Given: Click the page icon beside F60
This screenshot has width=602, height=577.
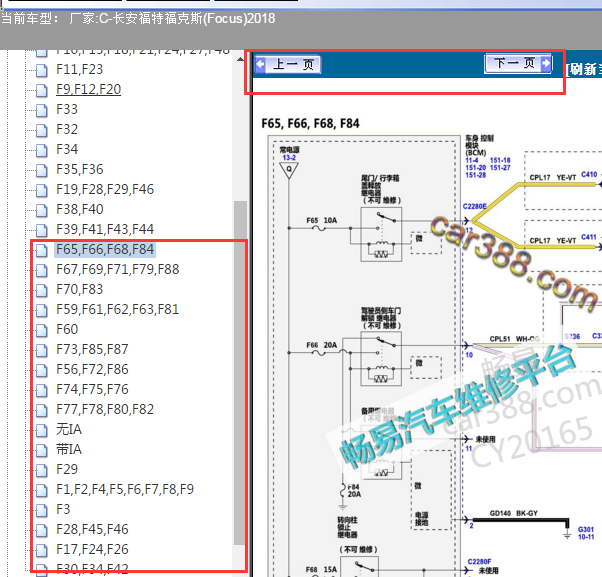Looking at the screenshot, I should pyautogui.click(x=41, y=330).
